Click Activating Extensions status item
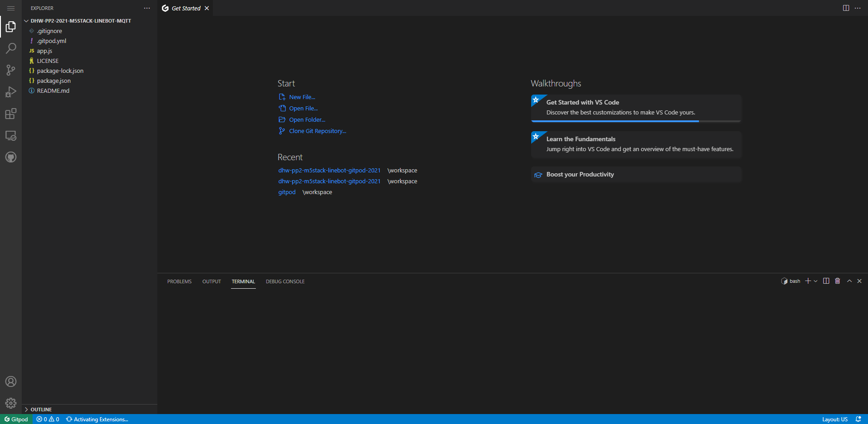Viewport: 868px width, 424px height. point(97,419)
